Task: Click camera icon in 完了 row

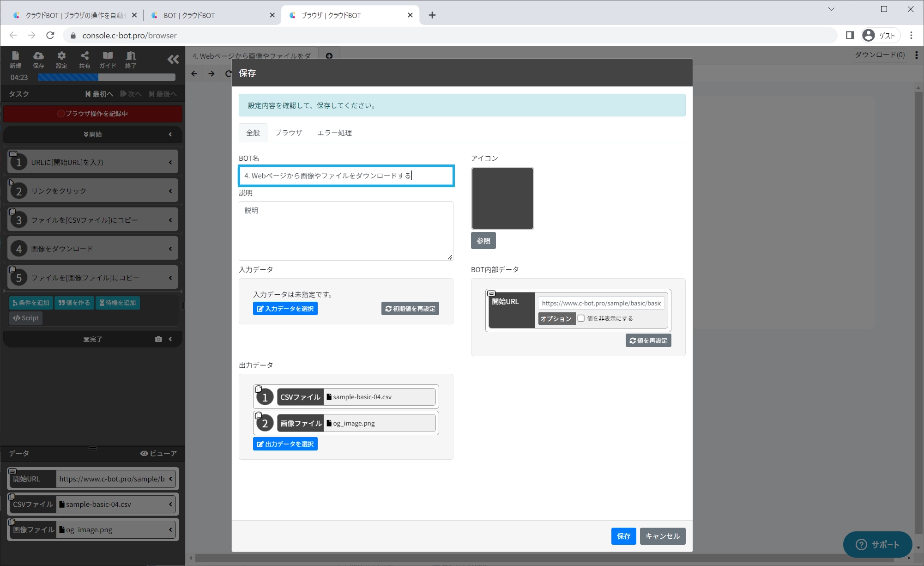Action: (158, 339)
